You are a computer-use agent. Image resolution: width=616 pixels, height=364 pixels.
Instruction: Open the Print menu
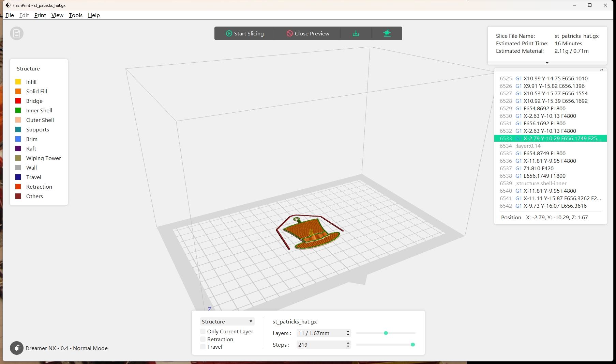[40, 15]
